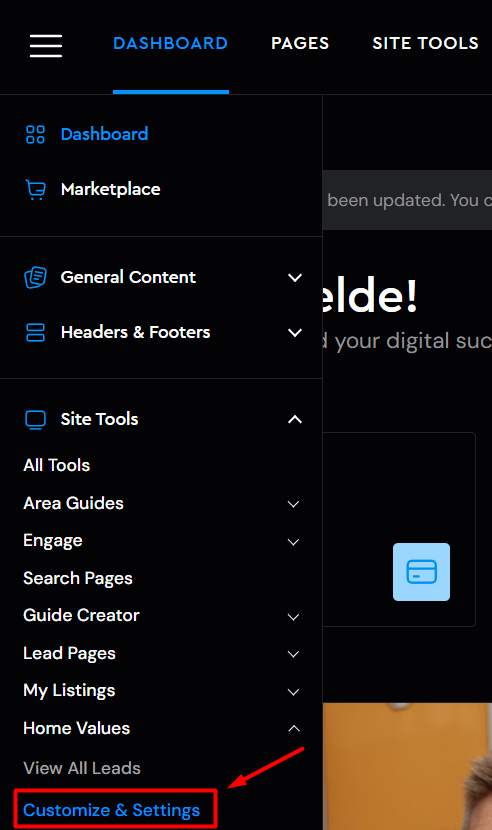
Task: Expand the Engage submenu arrow
Action: tap(293, 542)
